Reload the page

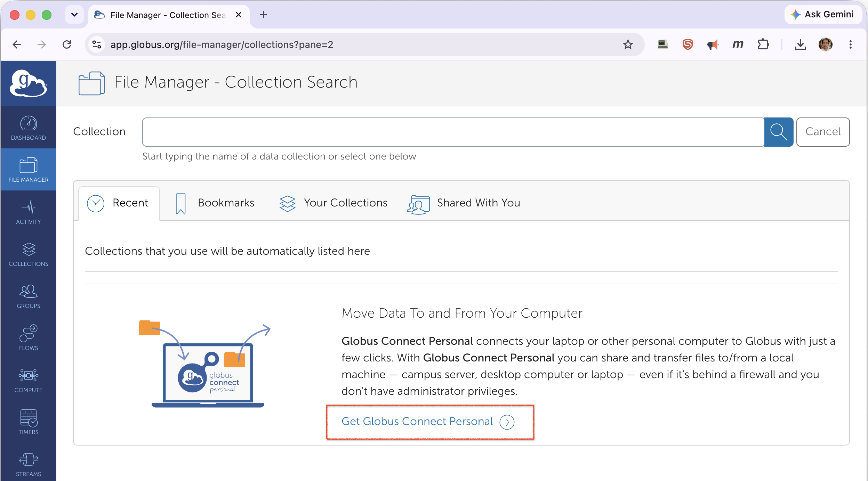point(67,44)
